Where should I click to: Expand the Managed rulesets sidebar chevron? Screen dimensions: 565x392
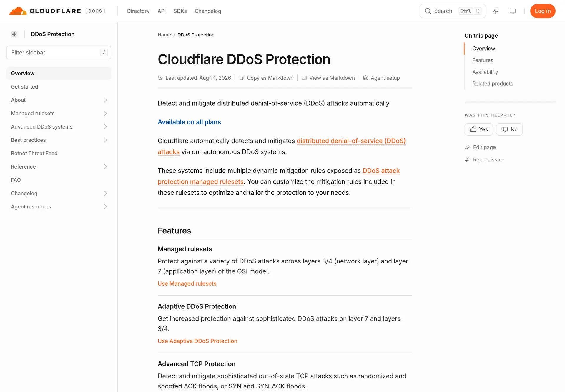coord(105,113)
